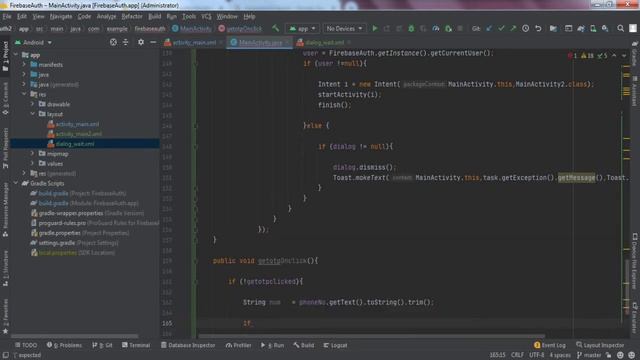The width and height of the screenshot is (640, 360).
Task: Click the Search Everywhere magnifier icon
Action: (620, 29)
